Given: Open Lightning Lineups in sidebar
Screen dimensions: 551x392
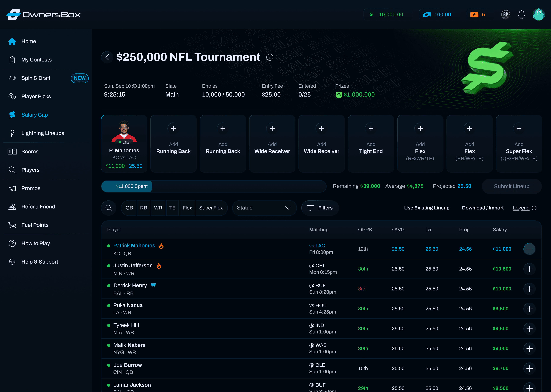Looking at the screenshot, I should point(43,133).
